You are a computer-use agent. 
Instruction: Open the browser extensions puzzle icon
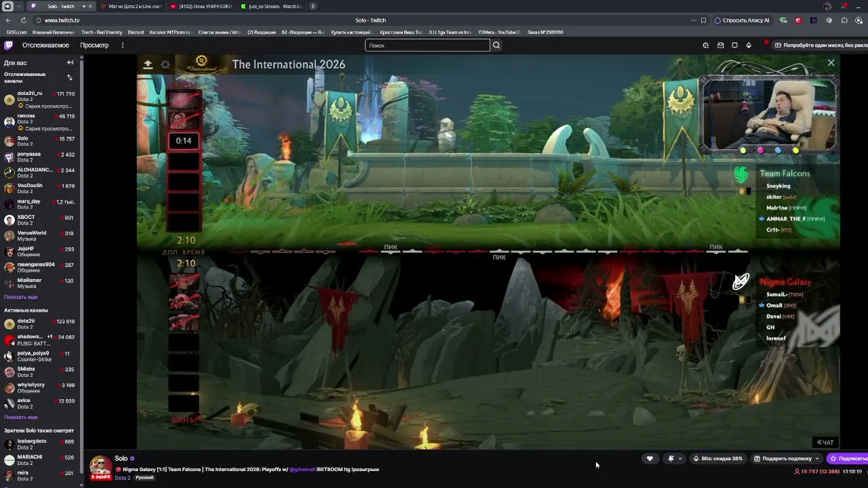[844, 20]
